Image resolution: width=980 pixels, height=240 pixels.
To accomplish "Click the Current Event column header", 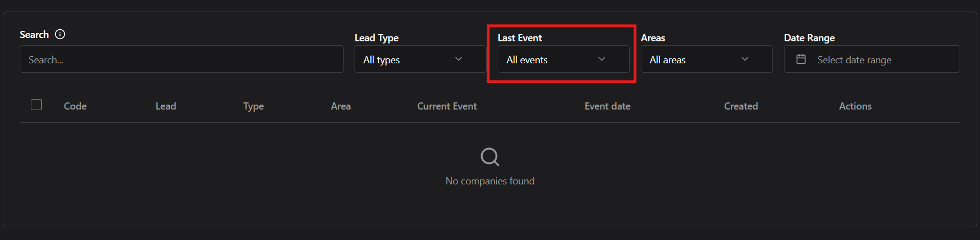I will pos(447,106).
